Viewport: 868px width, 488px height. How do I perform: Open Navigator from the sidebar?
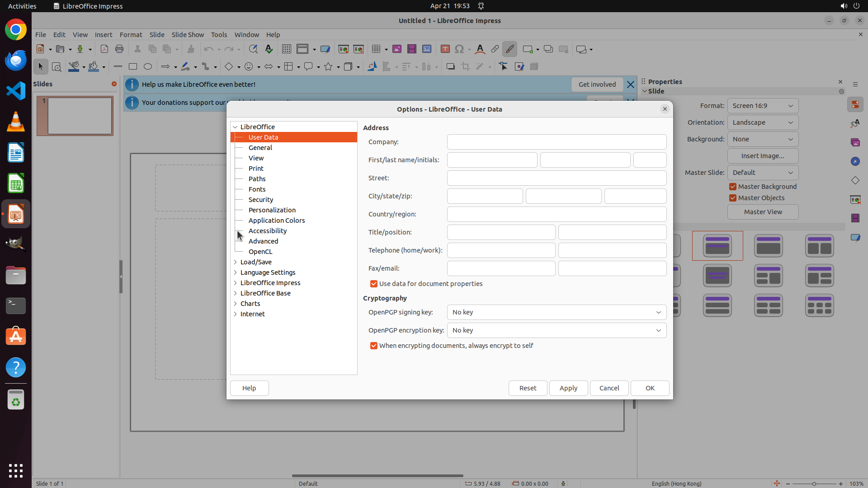pos(855,161)
